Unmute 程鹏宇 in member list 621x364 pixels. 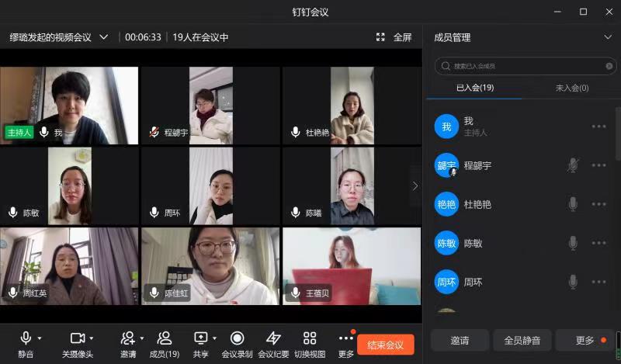click(573, 165)
